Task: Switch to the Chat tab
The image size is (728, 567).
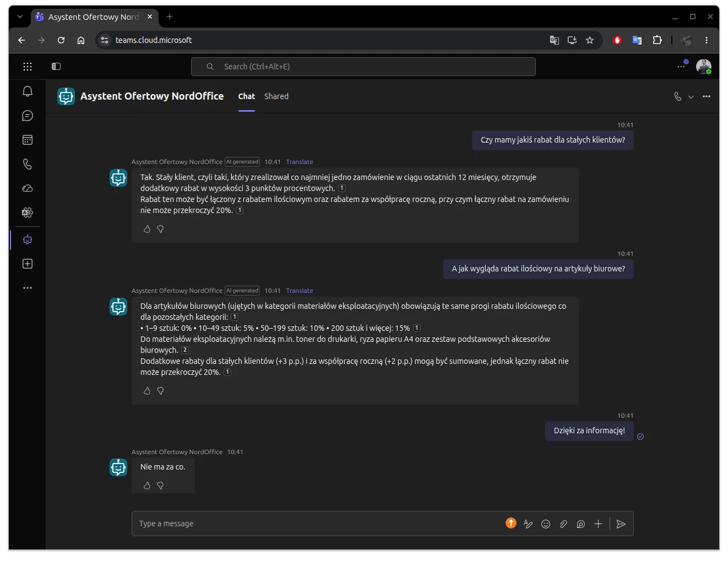Action: pyautogui.click(x=247, y=96)
